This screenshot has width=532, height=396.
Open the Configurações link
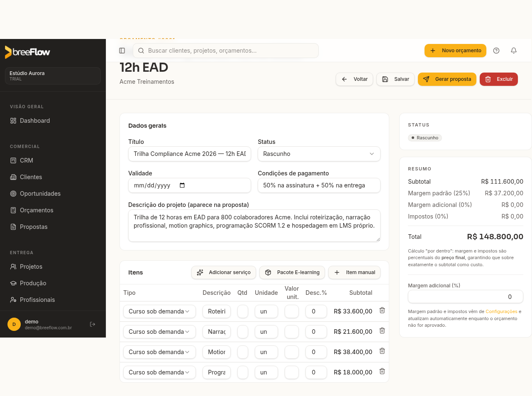click(501, 311)
